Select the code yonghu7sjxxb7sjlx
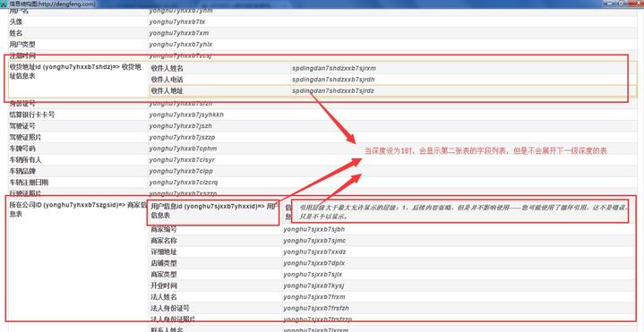The image size is (644, 332). [313, 274]
